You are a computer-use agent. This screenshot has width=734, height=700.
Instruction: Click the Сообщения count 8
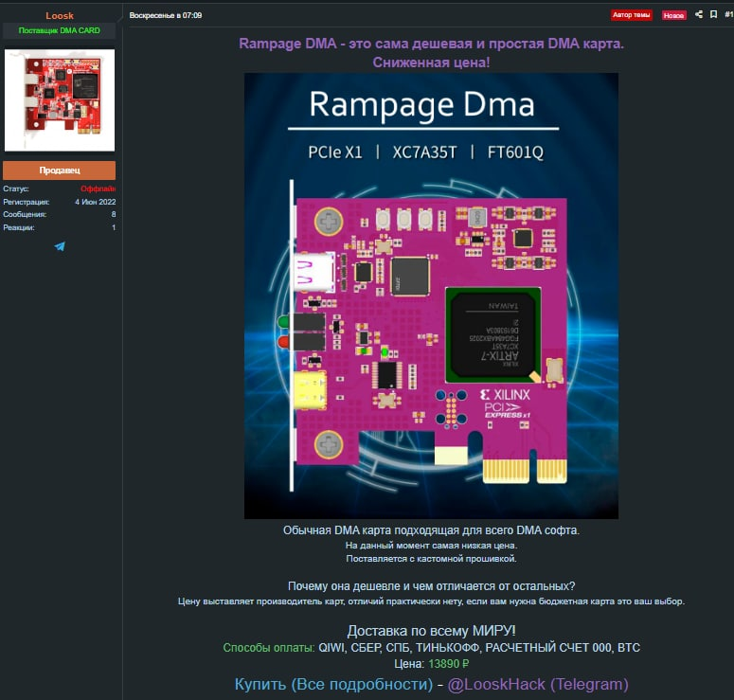pos(114,214)
